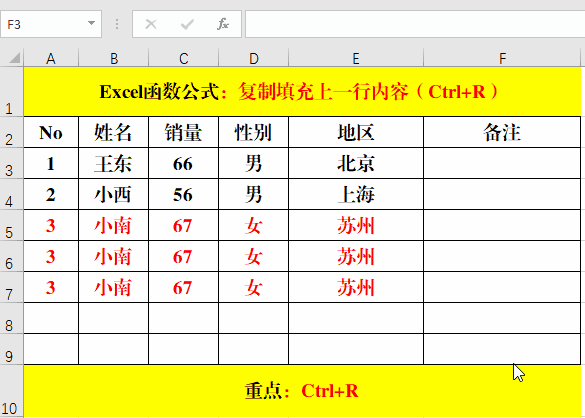The image size is (585, 418).
Task: Click the Name Box showing F3
Action: click(x=51, y=24)
